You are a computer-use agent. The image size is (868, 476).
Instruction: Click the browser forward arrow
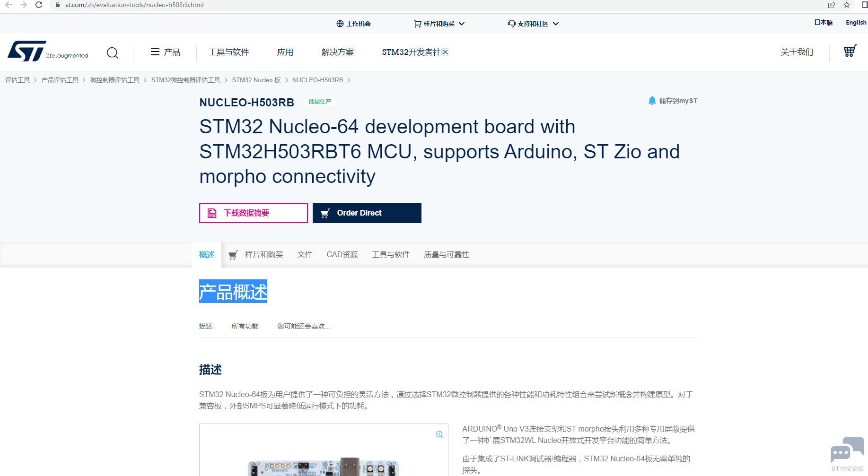click(x=24, y=5)
